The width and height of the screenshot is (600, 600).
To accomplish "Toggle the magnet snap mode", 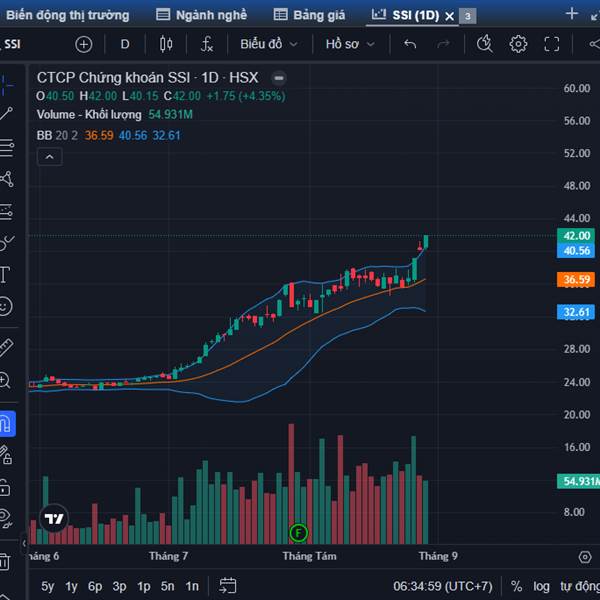I will coord(7,424).
